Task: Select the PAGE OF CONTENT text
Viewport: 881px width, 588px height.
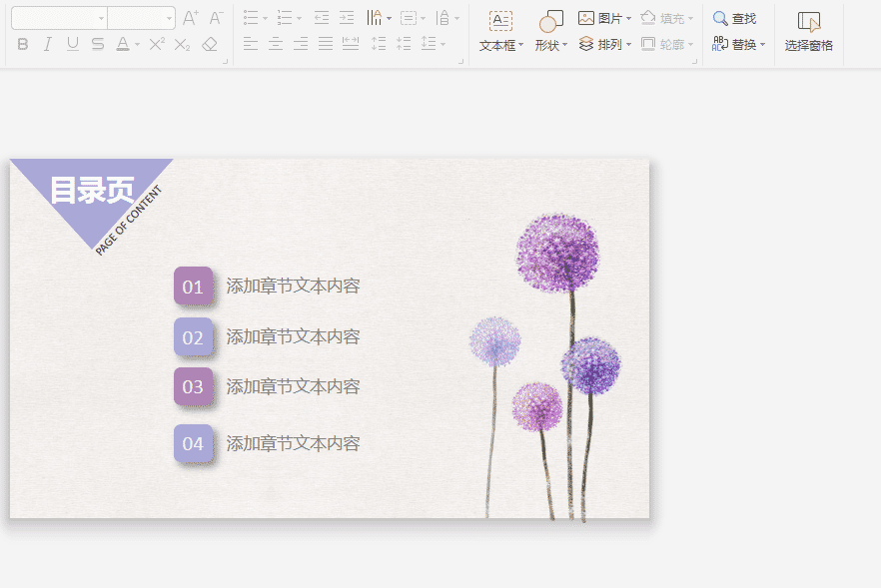Action: coord(129,221)
